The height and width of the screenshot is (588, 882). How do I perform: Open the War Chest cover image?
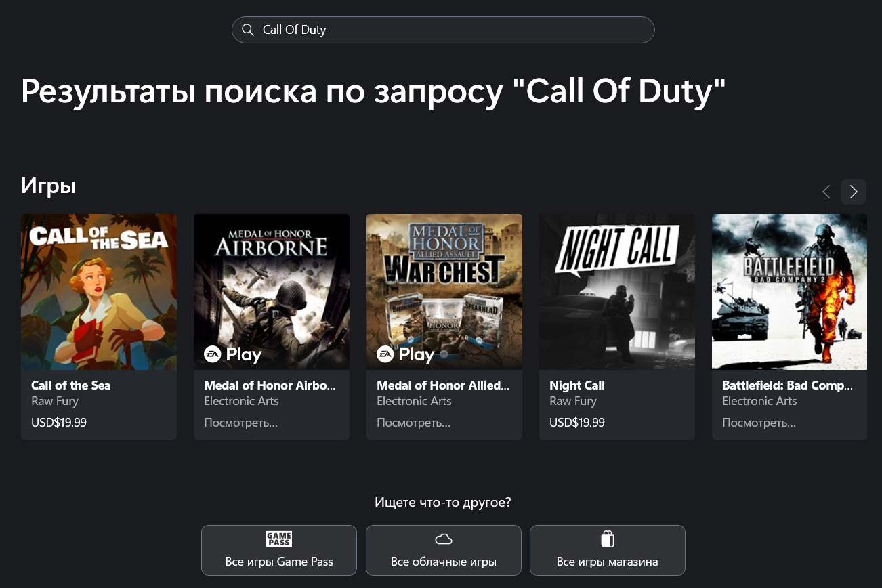tap(444, 292)
